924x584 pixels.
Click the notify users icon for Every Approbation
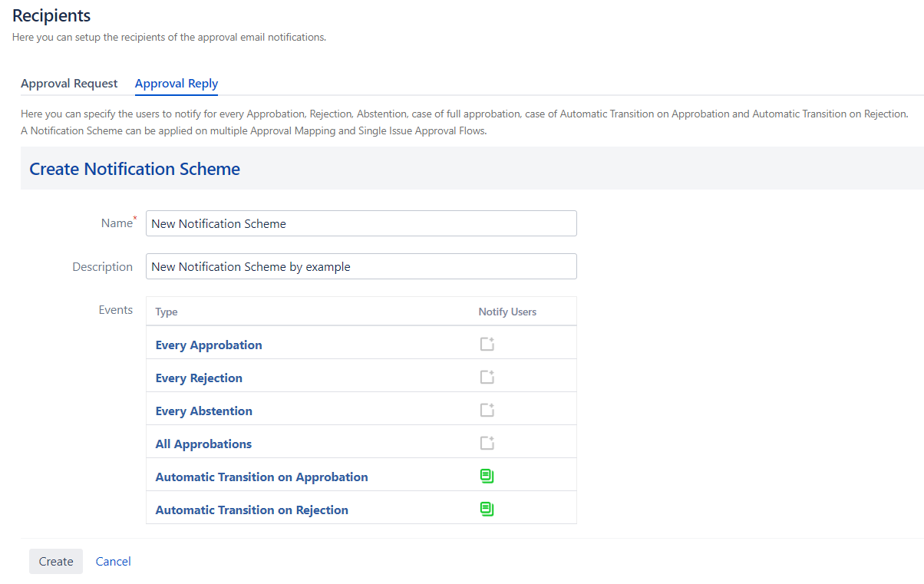pos(487,345)
